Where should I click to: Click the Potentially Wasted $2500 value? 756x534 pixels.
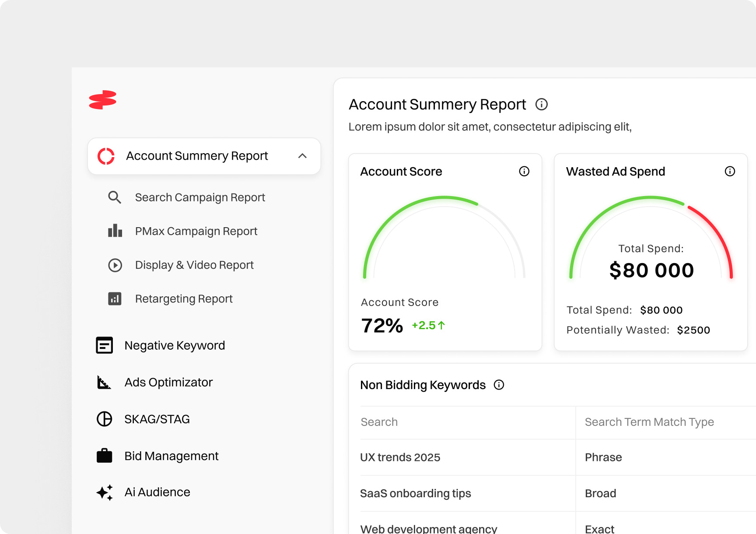(693, 330)
